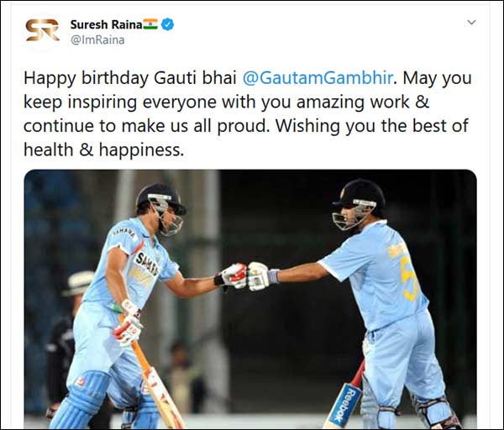The height and width of the screenshot is (430, 504).
Task: Click the left batsman's helmet in photo
Action: (x=161, y=207)
